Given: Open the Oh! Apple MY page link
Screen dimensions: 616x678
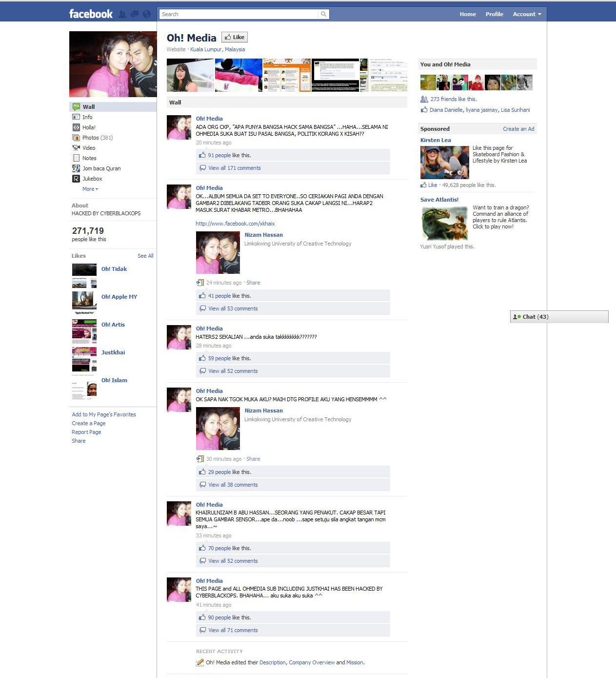Looking at the screenshot, I should tap(119, 297).
